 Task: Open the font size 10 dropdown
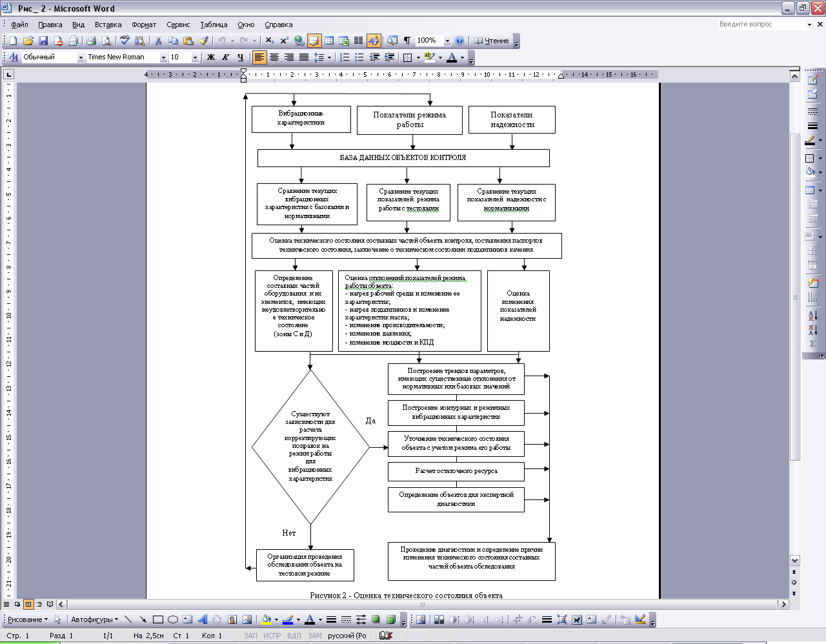(x=195, y=57)
